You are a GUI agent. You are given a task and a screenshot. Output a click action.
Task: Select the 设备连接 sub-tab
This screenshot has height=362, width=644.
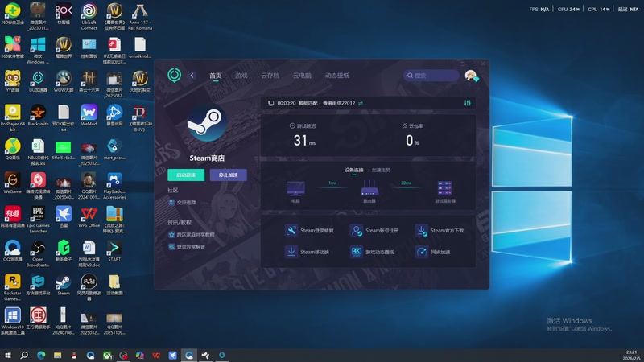354,170
